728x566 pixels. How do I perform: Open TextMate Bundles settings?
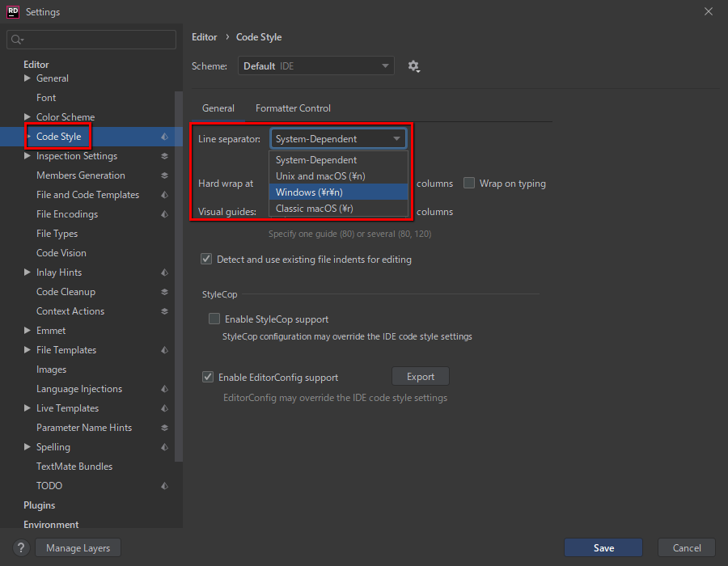(74, 467)
